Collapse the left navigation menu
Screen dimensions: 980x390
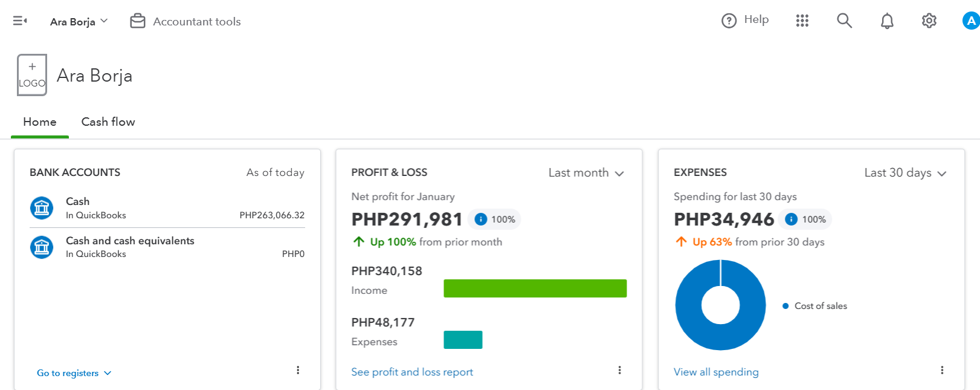point(20,21)
